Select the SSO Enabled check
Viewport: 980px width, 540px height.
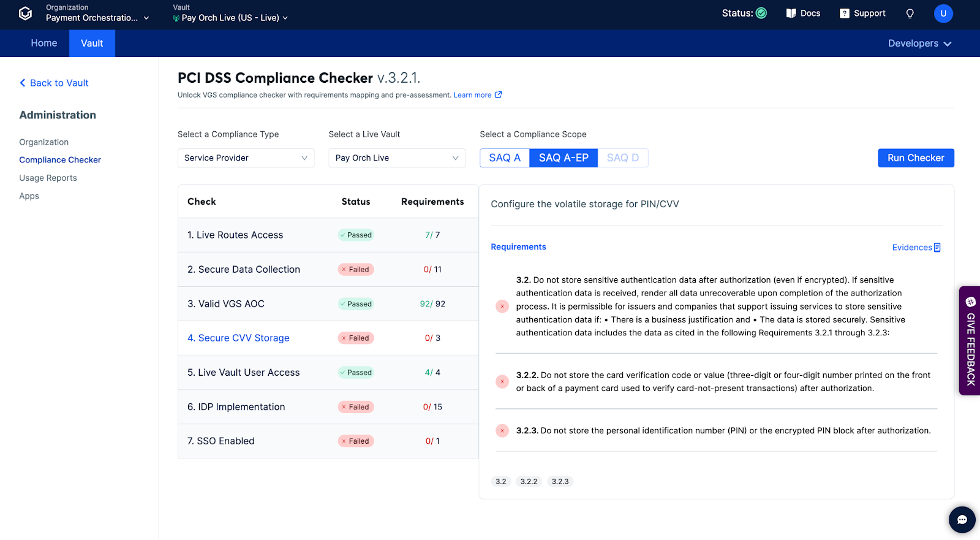(221, 441)
